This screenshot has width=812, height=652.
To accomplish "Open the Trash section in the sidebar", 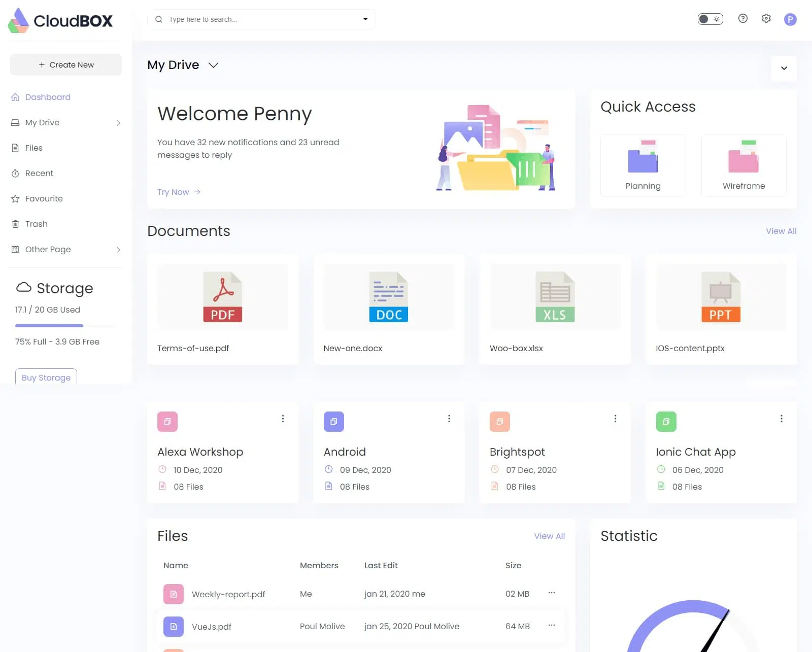I will tap(36, 224).
